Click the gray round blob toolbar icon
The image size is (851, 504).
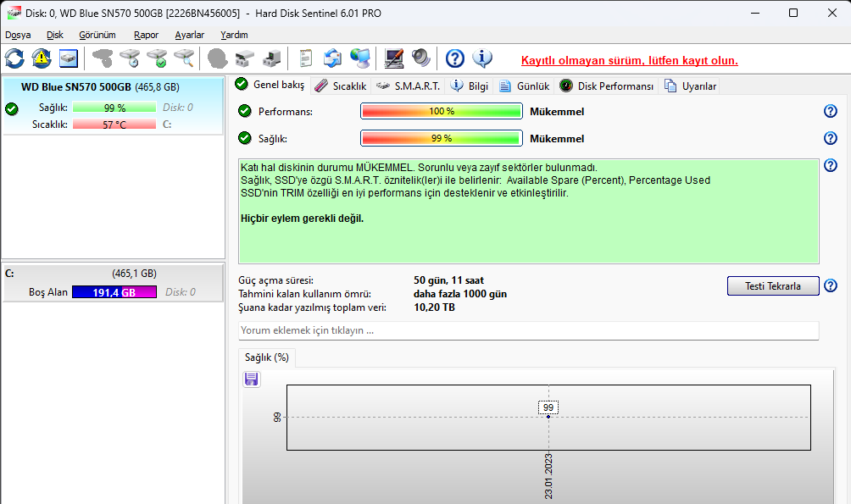point(218,58)
